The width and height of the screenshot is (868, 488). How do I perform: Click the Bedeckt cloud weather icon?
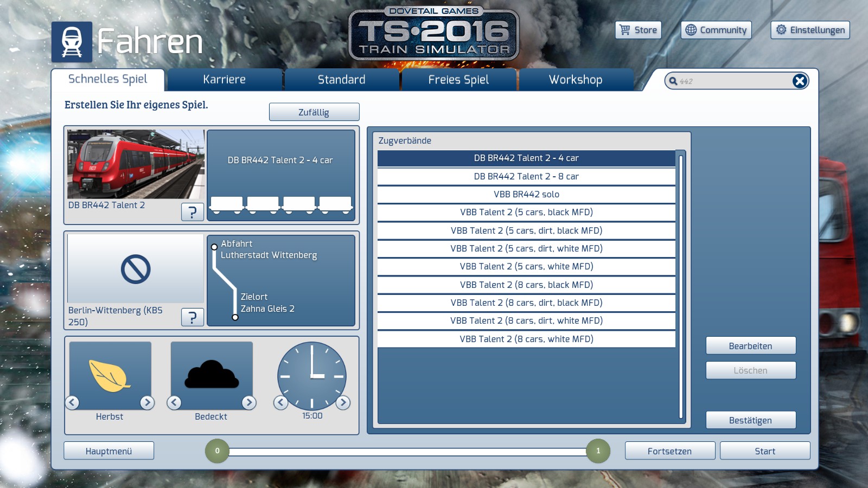point(212,375)
